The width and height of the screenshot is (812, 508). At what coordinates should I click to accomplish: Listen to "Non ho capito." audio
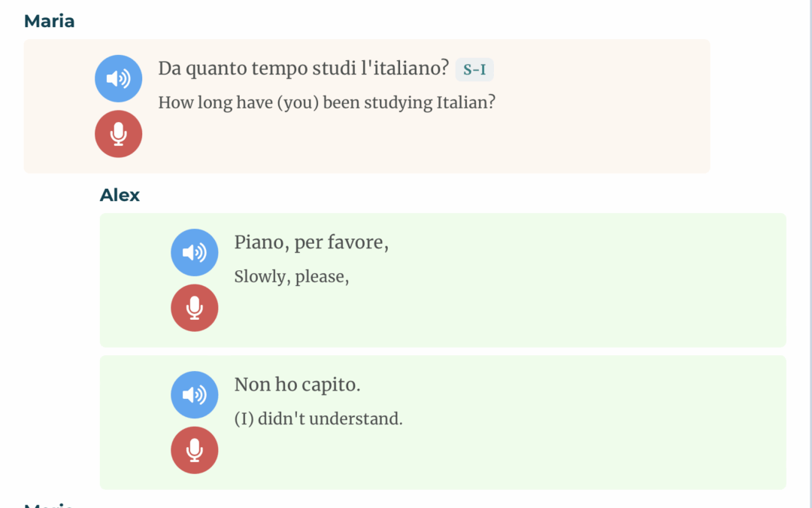pos(195,395)
